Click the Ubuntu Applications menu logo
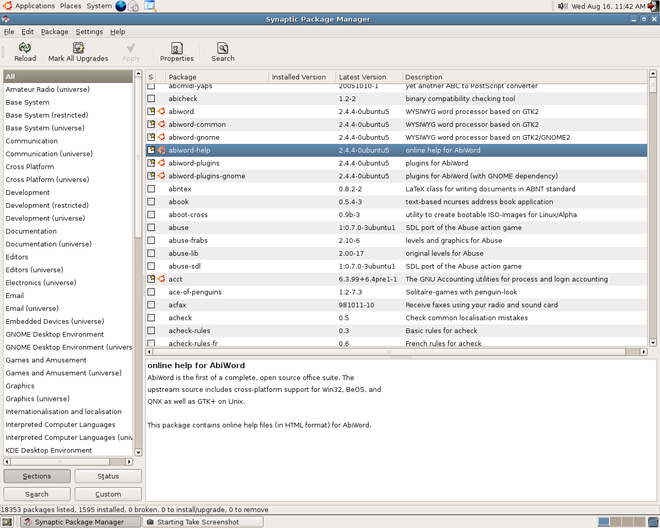 coord(8,6)
